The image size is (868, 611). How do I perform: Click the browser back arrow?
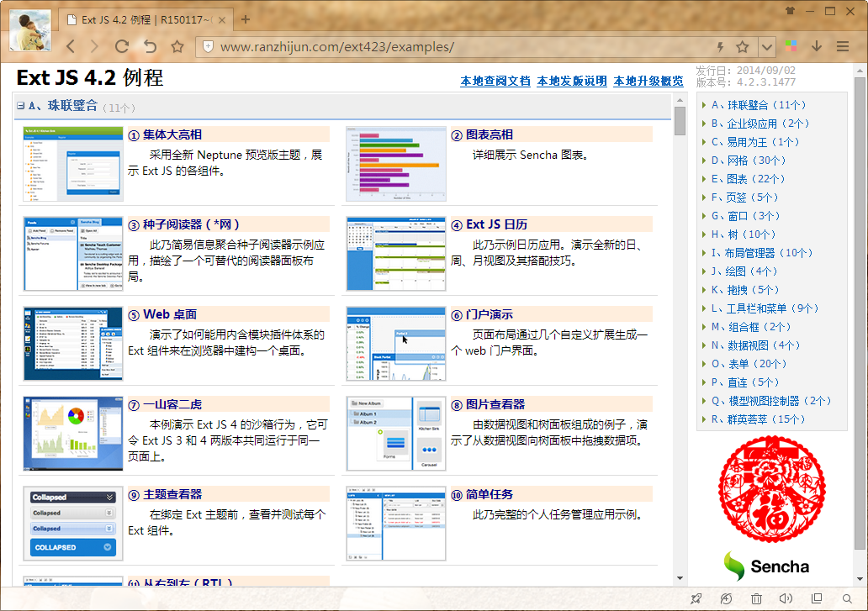coord(71,47)
